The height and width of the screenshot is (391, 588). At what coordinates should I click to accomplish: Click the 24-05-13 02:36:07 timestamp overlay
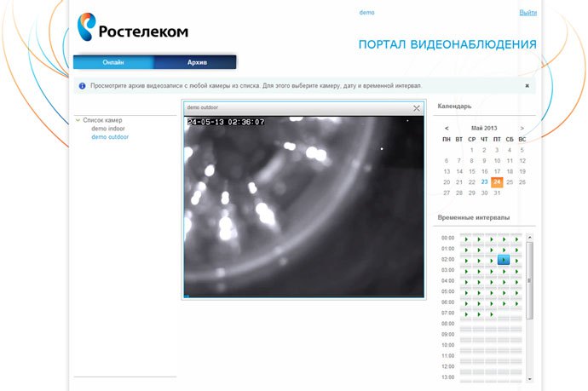coord(226,122)
